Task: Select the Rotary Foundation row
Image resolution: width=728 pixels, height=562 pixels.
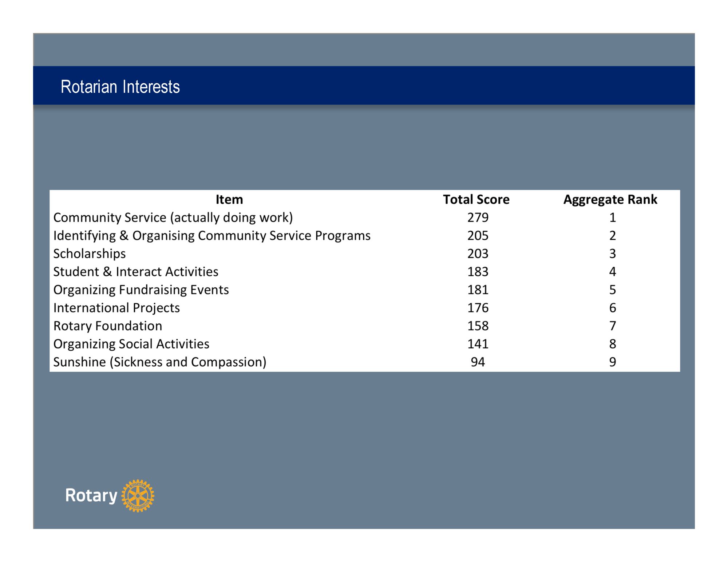Action: (x=108, y=326)
